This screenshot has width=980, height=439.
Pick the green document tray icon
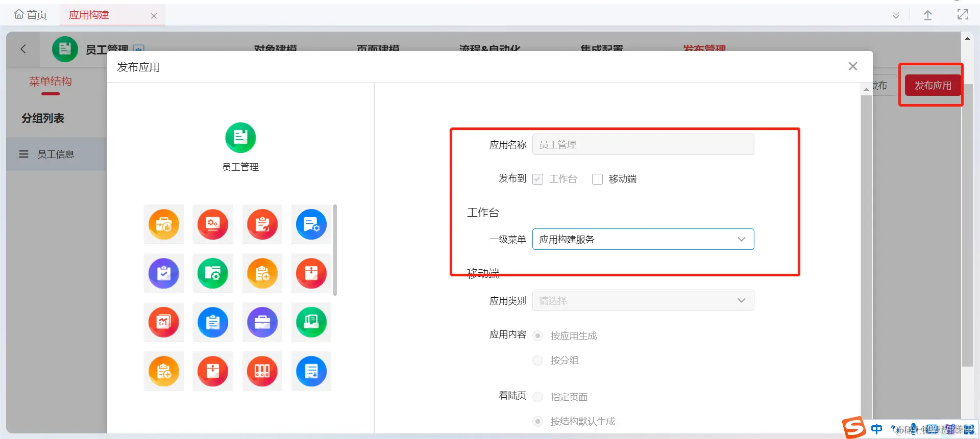[x=311, y=322]
